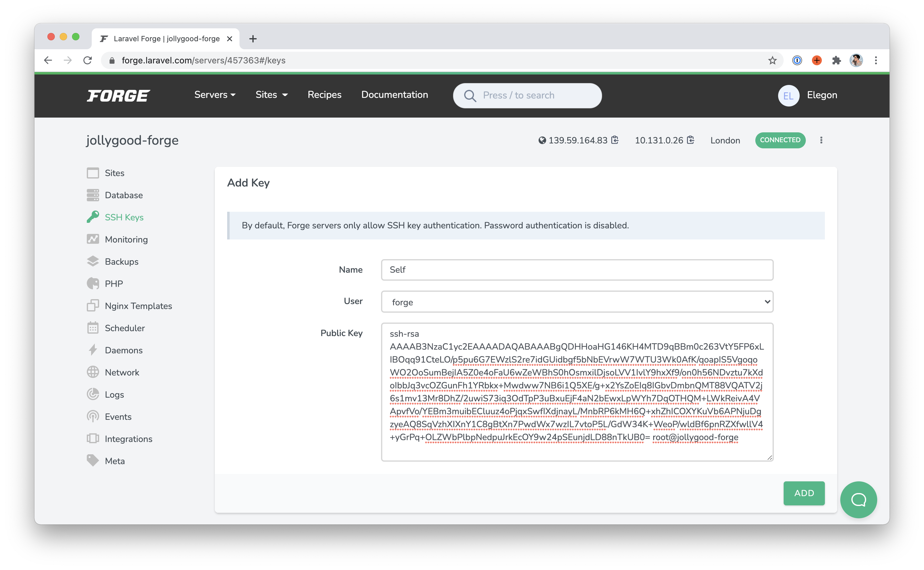Click the Backups layers icon
This screenshot has height=570, width=924.
(93, 262)
